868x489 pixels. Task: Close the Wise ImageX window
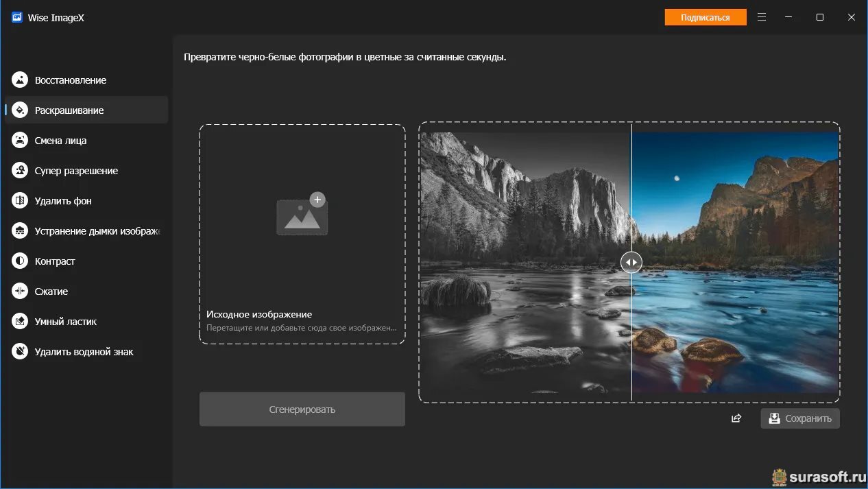pyautogui.click(x=852, y=17)
